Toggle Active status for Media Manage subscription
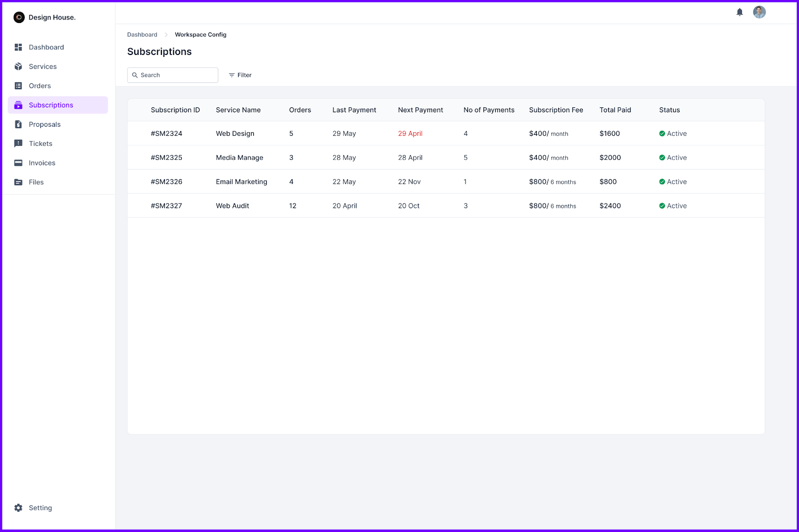This screenshot has height=532, width=799. (x=662, y=157)
